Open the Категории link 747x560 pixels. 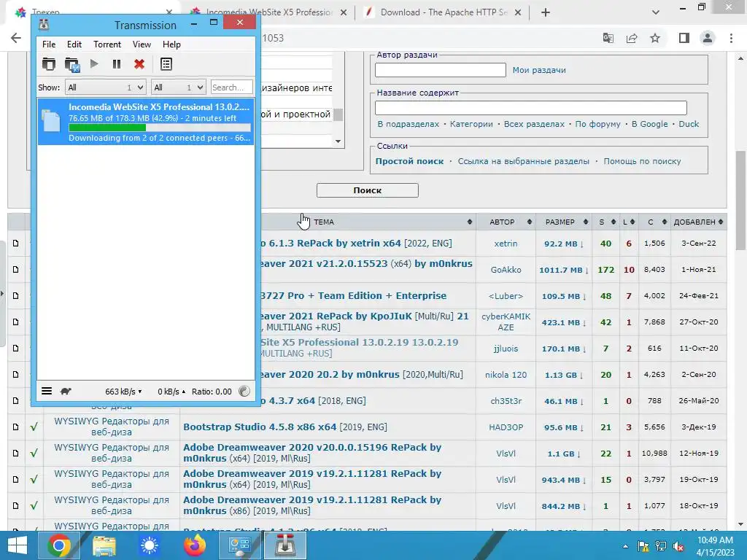[x=471, y=124]
